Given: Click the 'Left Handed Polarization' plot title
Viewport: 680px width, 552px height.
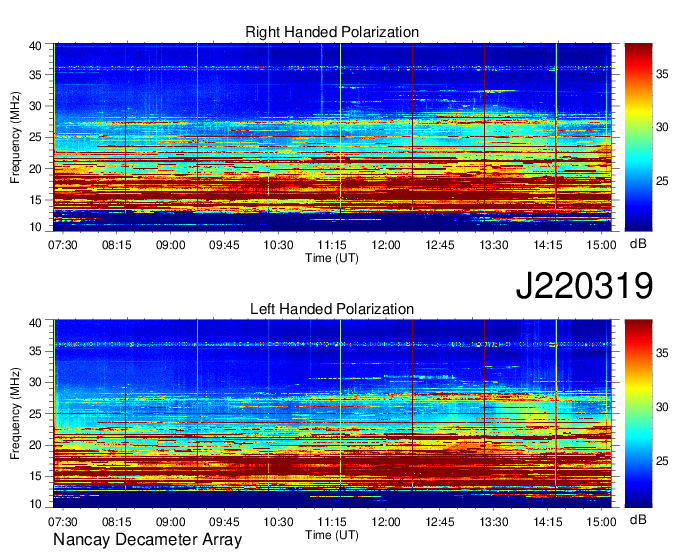Looking at the screenshot, I should click(x=332, y=309).
